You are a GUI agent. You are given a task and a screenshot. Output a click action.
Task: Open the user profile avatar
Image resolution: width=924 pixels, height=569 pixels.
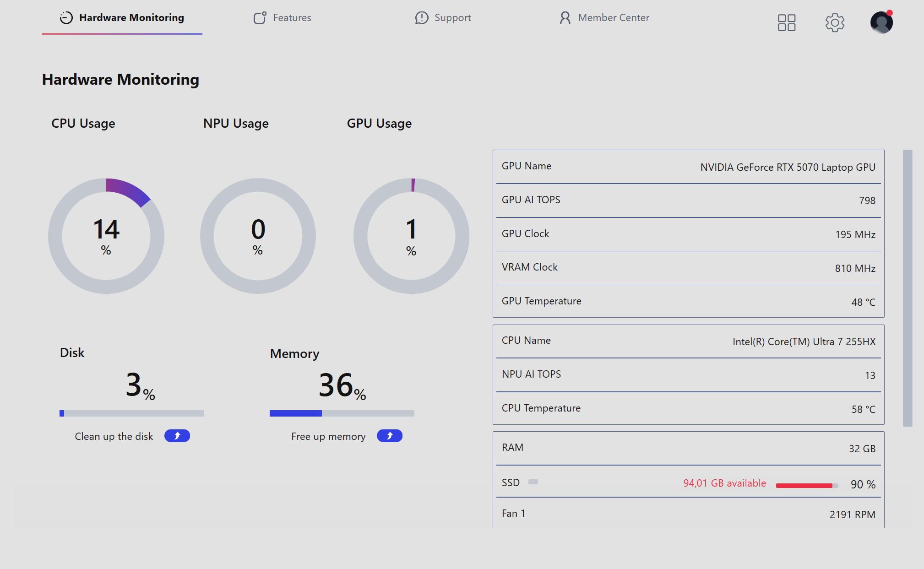coord(881,22)
